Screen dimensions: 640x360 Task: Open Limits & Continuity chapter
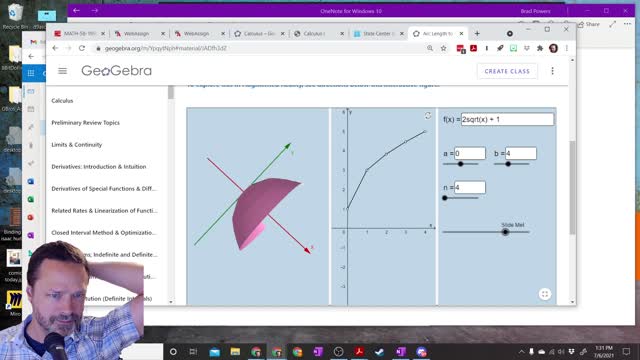(x=77, y=144)
